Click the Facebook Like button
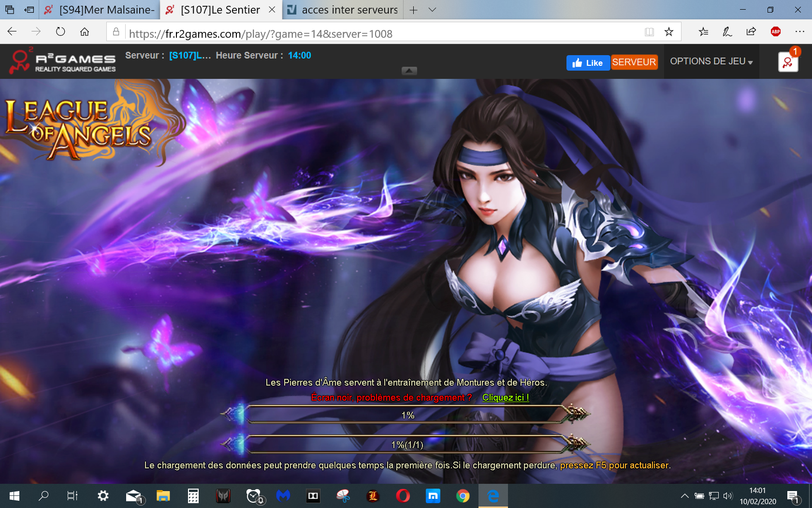The width and height of the screenshot is (812, 508). coord(588,62)
